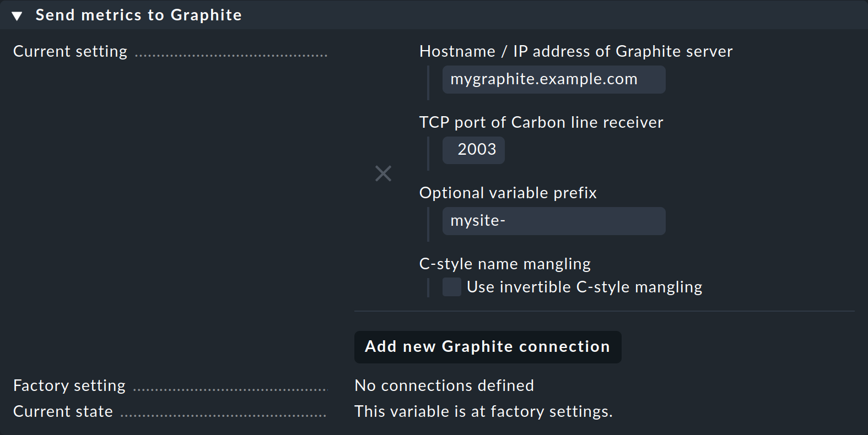Click the Factory setting label
868x435 pixels.
click(x=69, y=385)
